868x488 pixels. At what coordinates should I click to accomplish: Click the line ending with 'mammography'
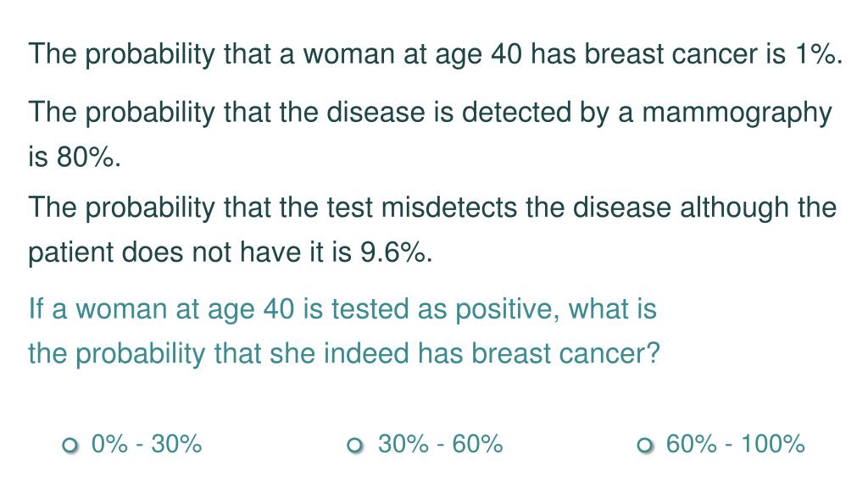[x=430, y=113]
